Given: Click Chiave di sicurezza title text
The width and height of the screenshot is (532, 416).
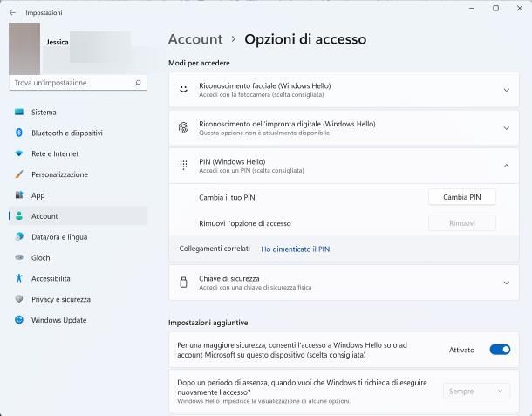Looking at the screenshot, I should click(x=229, y=278).
